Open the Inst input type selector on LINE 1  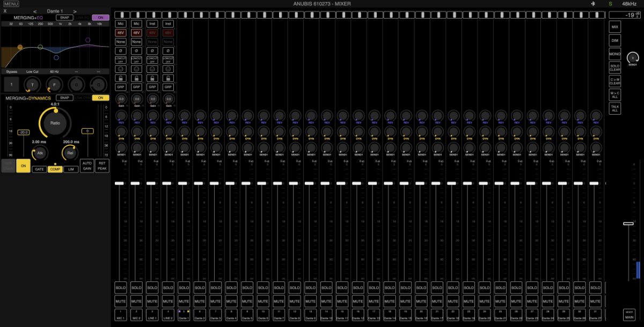152,24
